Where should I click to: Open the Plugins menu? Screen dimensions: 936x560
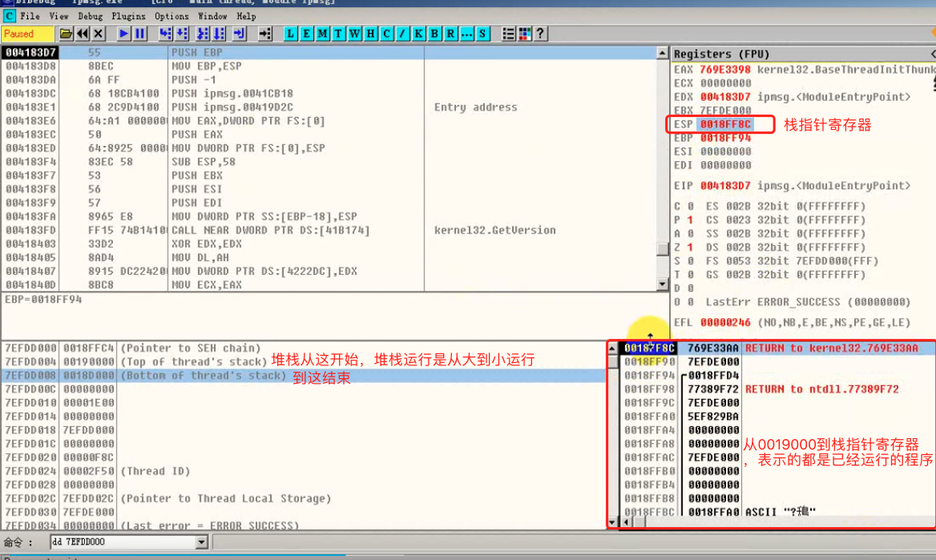coord(128,16)
